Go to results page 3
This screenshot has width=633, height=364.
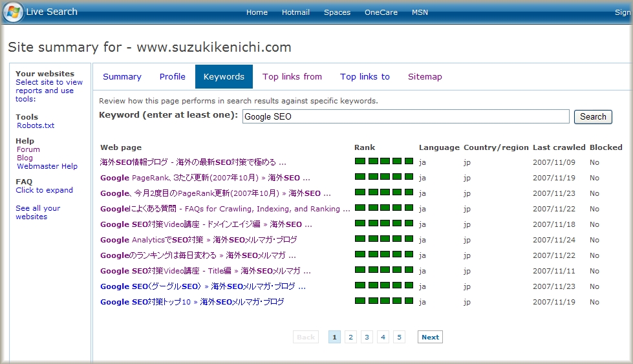click(x=367, y=337)
